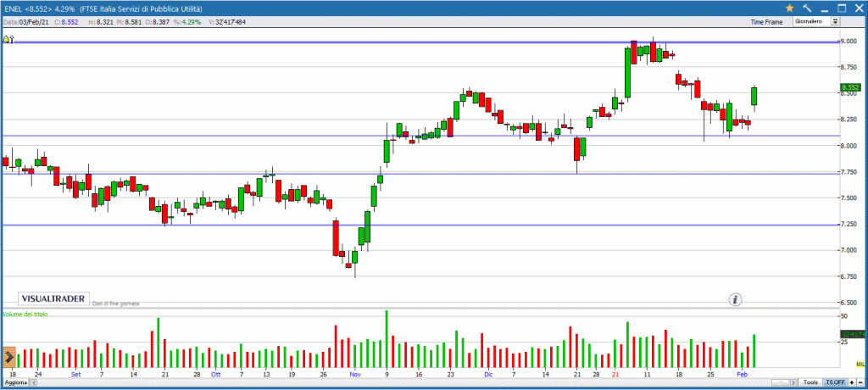This screenshot has width=868, height=390.
Task: Click the 8.750 price axis label
Action: 849,67
